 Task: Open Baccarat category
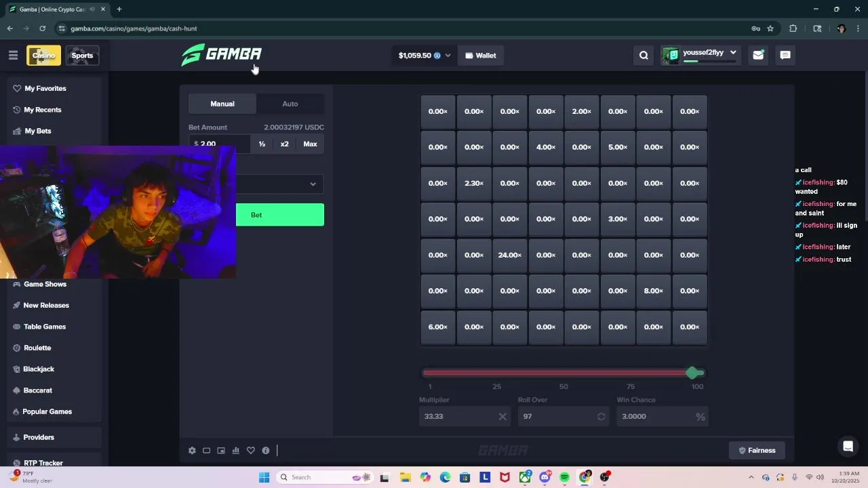coord(53,390)
